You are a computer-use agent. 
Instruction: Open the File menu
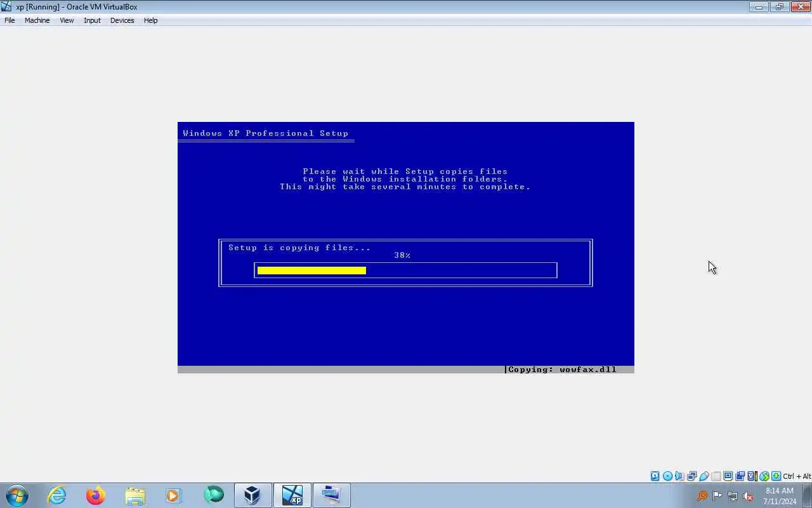(10, 20)
